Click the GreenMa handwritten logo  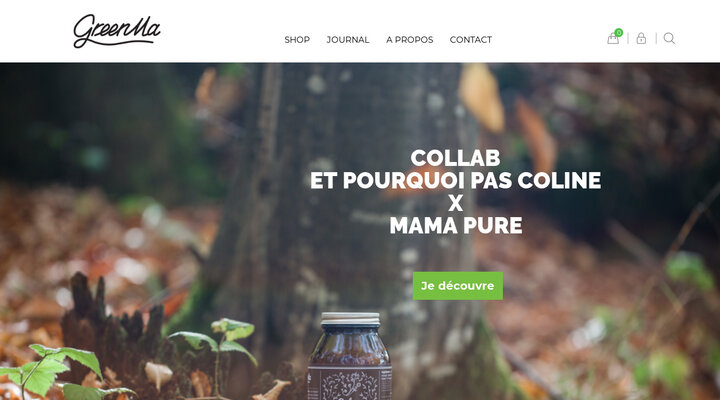[117, 31]
